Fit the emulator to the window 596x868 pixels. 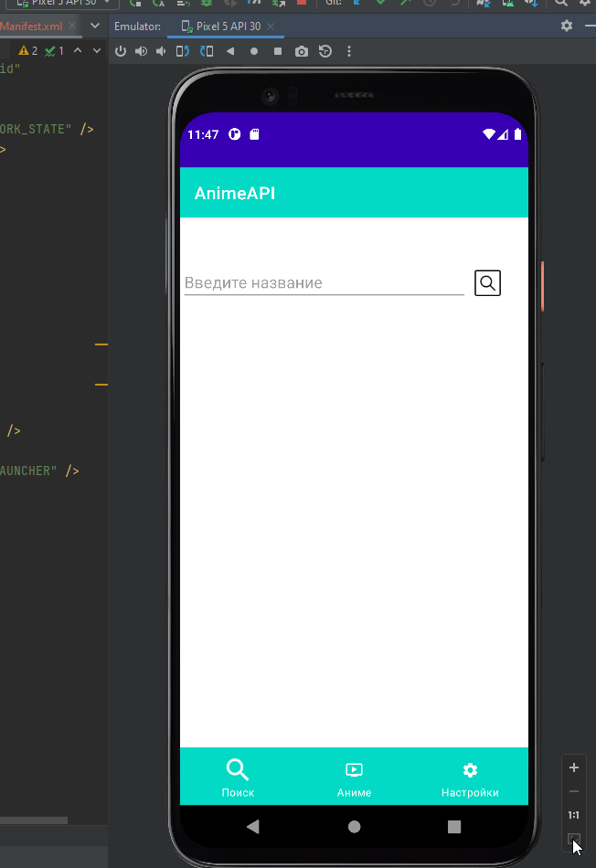click(574, 839)
